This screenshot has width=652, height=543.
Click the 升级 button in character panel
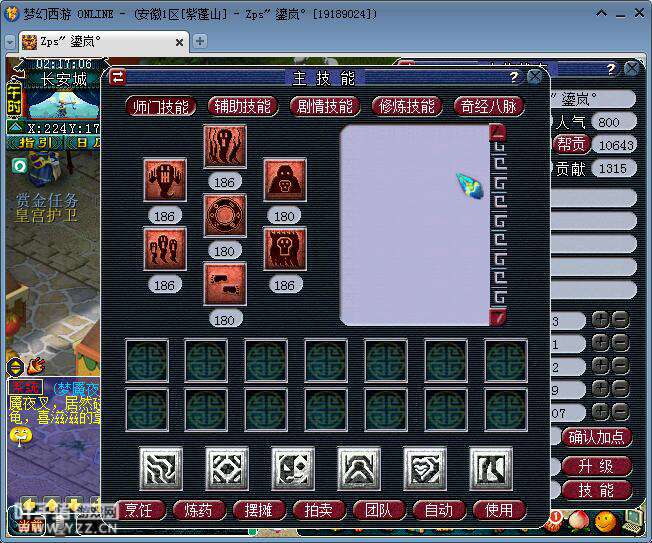click(597, 466)
